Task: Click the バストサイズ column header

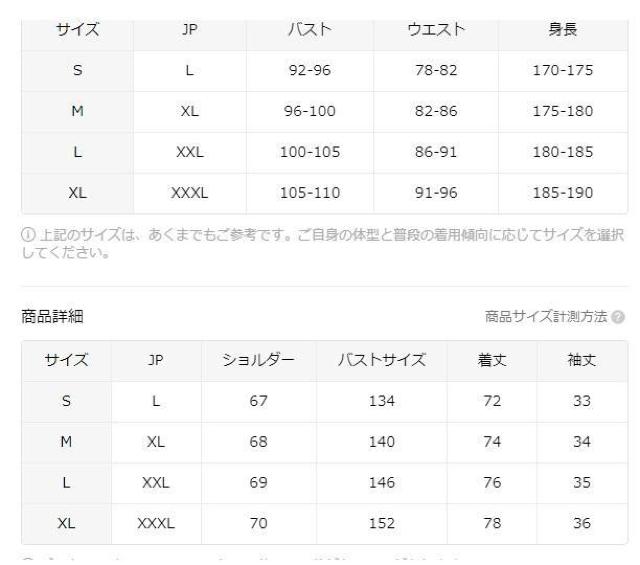Action: (382, 360)
